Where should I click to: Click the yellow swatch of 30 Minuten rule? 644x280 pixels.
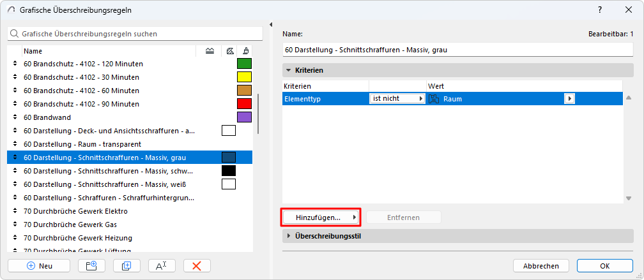(244, 77)
